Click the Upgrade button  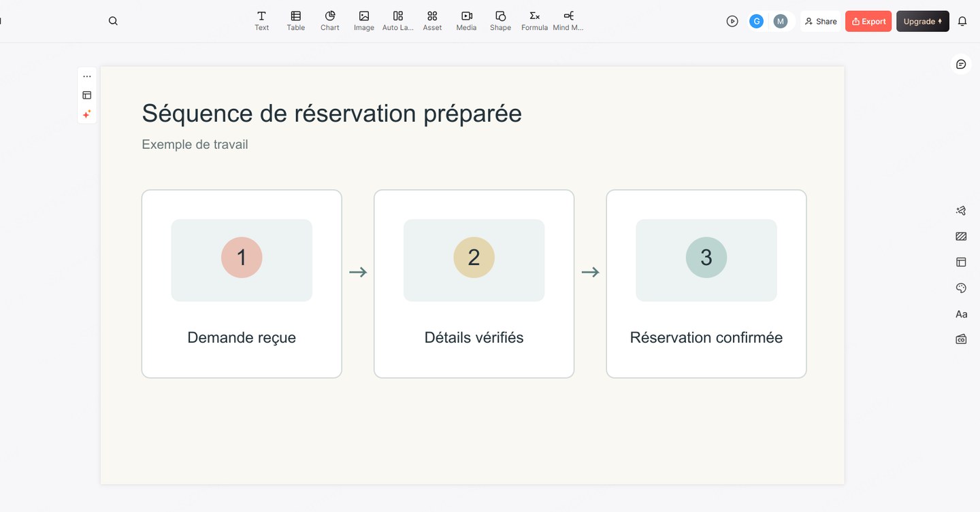(x=923, y=21)
